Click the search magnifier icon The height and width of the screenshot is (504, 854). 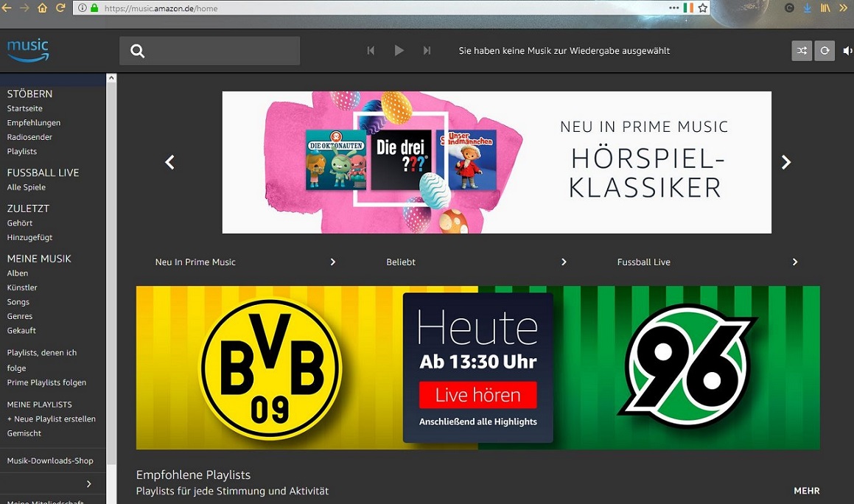pos(137,52)
